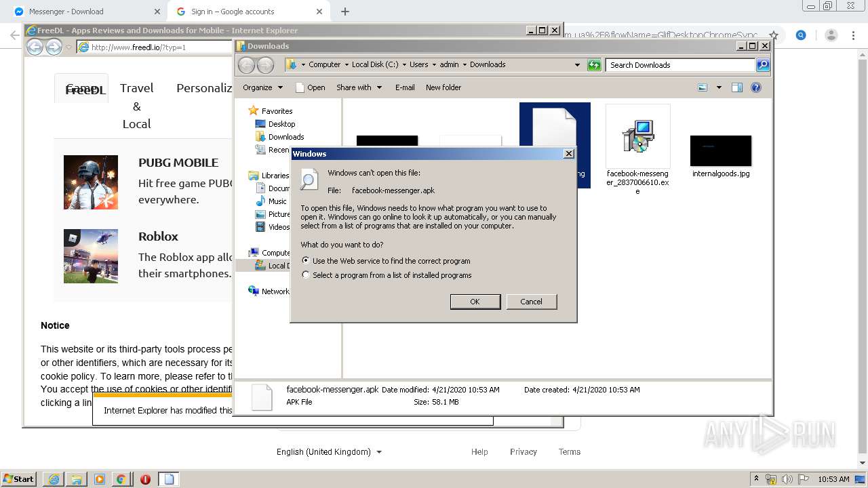868x488 pixels.
Task: Expand the IE back/forward history dropdown
Action: [68, 47]
